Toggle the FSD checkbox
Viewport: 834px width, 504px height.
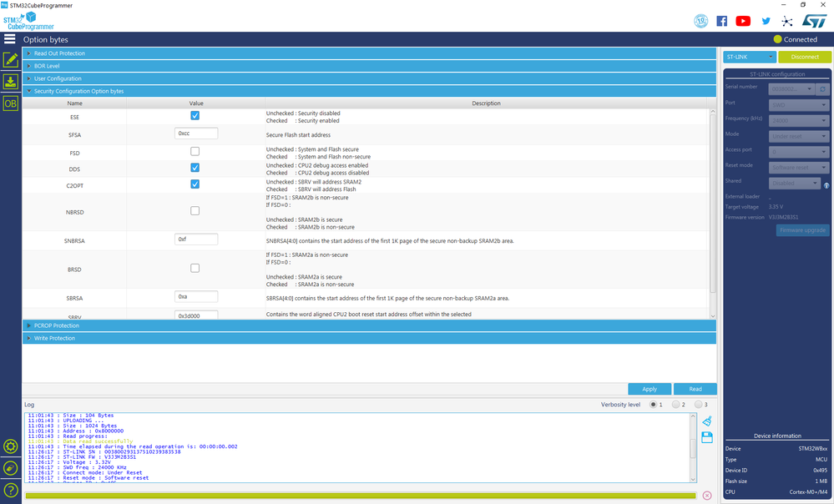[195, 152]
